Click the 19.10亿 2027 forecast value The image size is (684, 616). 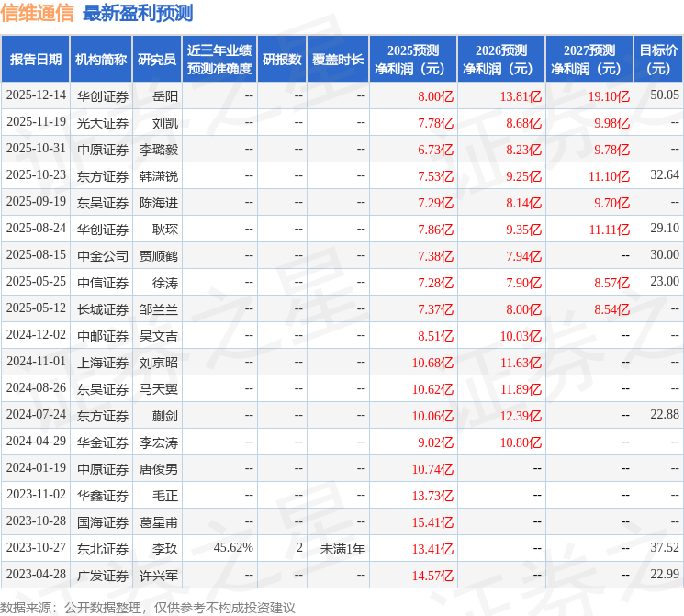coord(609,96)
